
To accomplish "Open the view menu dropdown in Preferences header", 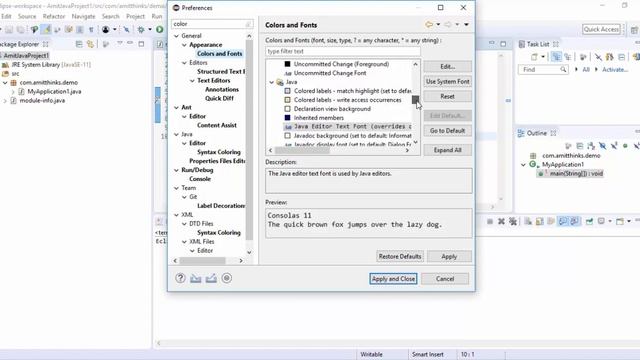I will [466, 25].
